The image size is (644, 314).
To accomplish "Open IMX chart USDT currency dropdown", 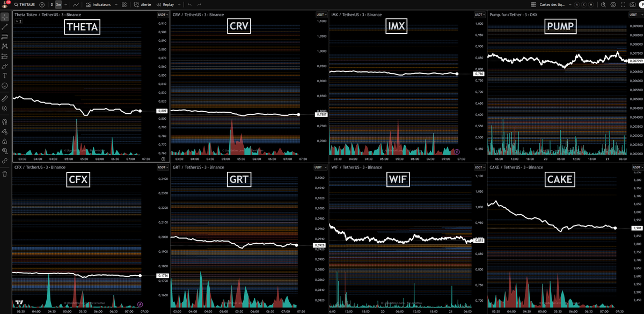I will point(479,15).
